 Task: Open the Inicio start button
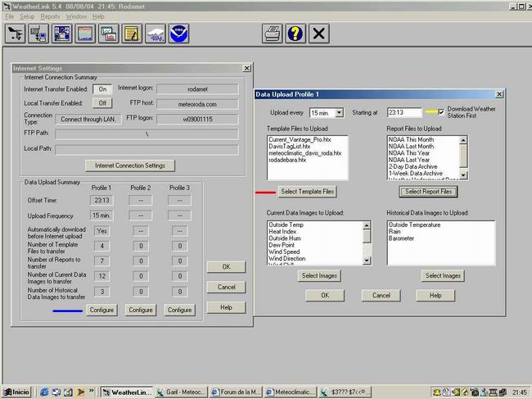[x=16, y=392]
